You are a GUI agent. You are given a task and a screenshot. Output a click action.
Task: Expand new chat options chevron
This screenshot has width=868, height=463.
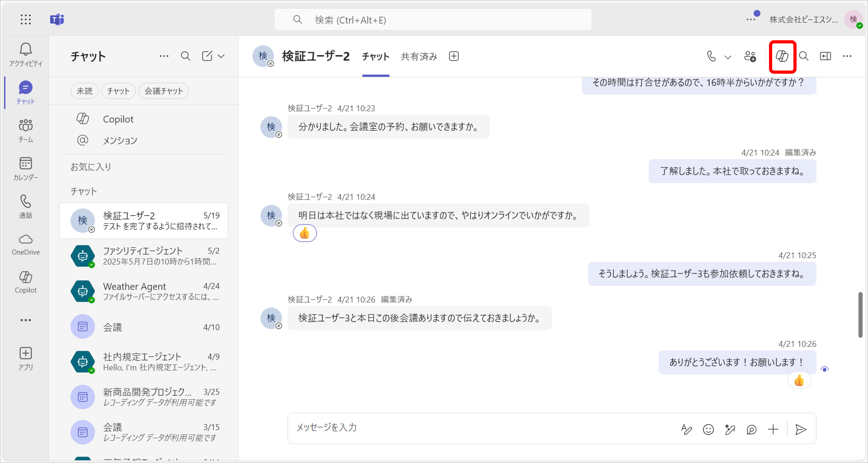[x=221, y=56]
